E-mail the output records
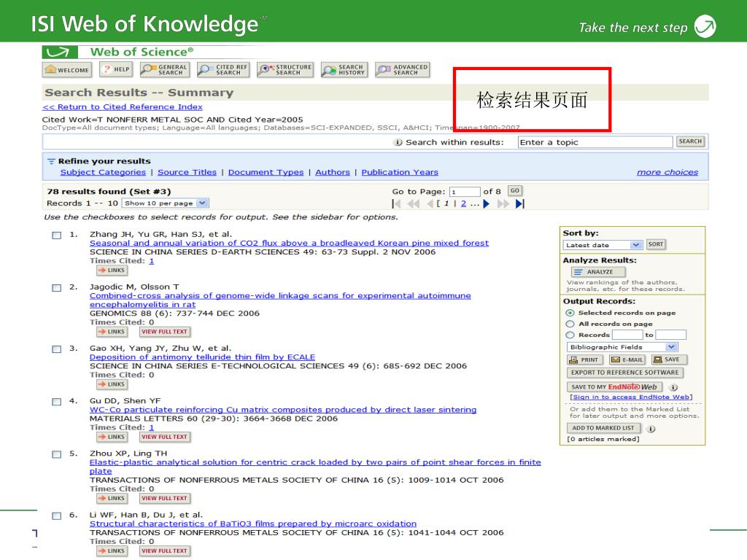Image resolution: width=747 pixels, height=560 pixels. (627, 359)
